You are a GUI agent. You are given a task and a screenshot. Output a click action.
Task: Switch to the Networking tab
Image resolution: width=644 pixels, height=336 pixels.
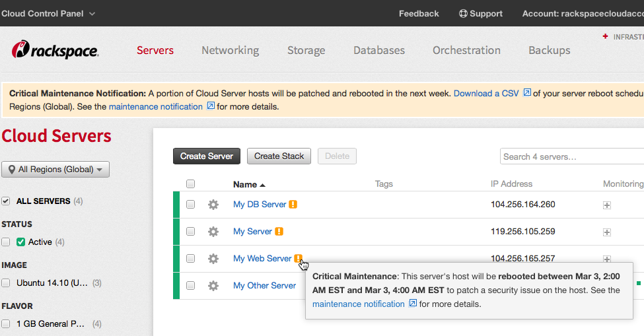tap(230, 50)
